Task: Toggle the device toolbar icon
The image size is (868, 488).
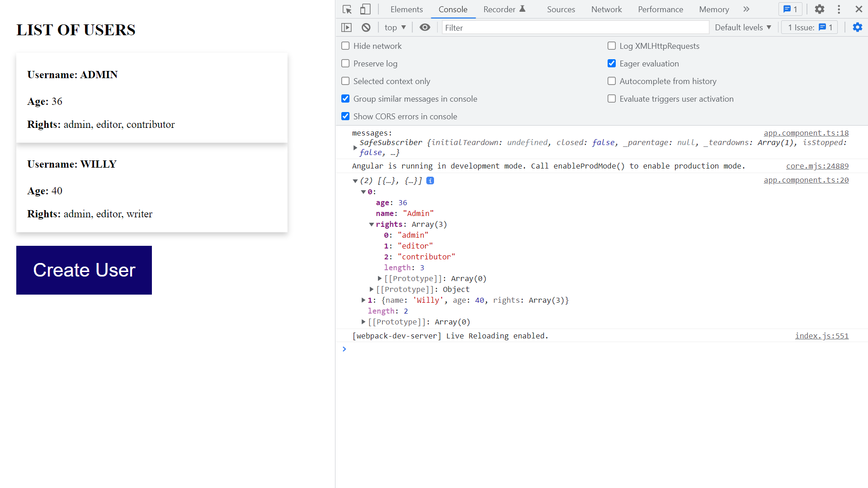Action: 365,9
